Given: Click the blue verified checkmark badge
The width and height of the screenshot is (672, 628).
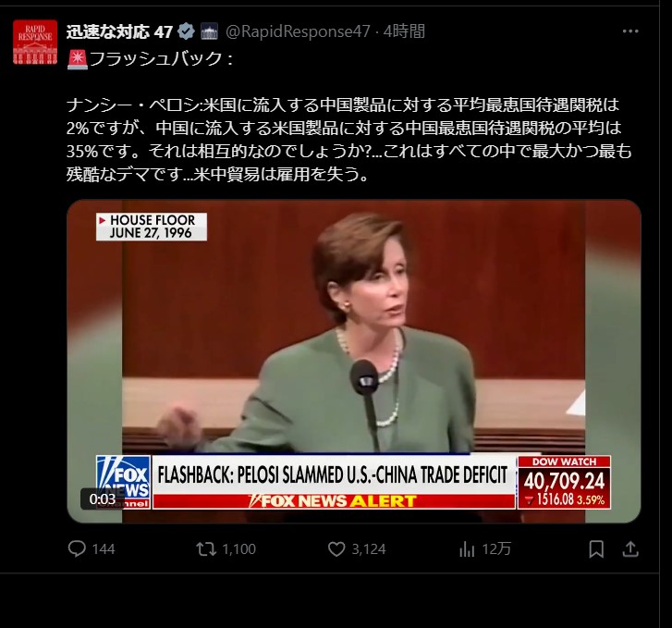Looking at the screenshot, I should point(186,31).
